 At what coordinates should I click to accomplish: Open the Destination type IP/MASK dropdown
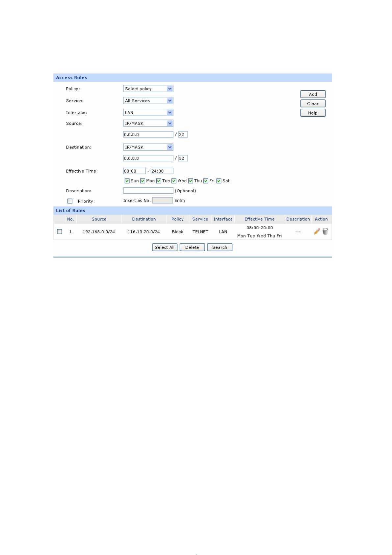148,147
